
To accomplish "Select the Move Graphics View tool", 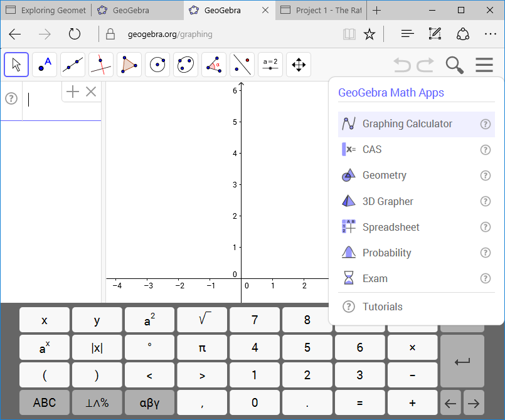I will [299, 65].
